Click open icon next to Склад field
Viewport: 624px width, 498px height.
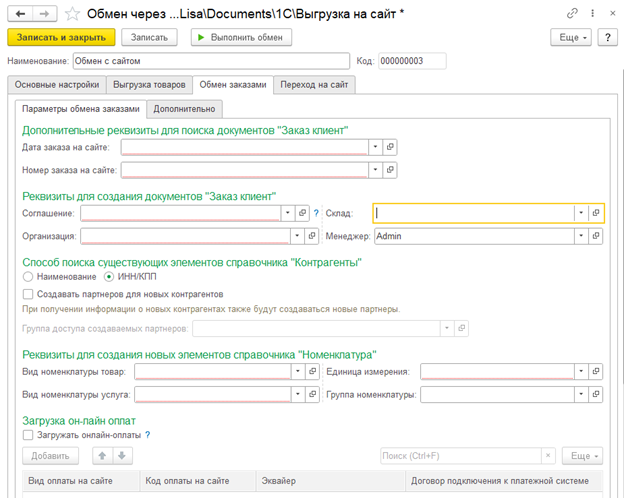point(596,213)
